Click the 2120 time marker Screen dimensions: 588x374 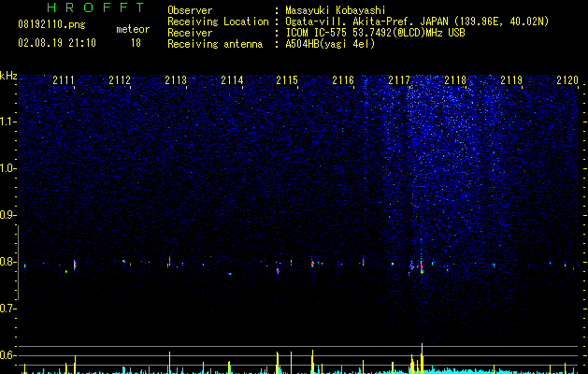point(567,79)
